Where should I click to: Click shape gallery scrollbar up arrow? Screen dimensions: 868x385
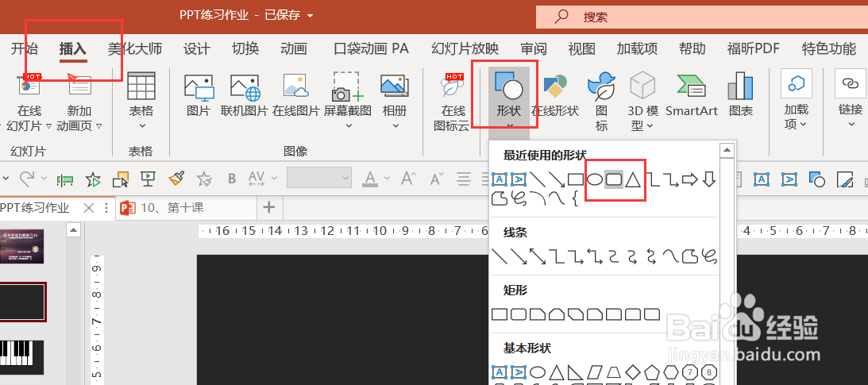(x=727, y=149)
